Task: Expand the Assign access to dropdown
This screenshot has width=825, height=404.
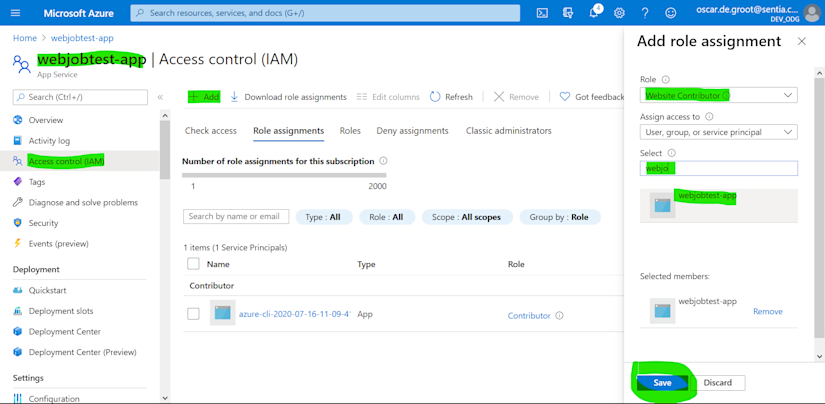Action: pos(718,132)
